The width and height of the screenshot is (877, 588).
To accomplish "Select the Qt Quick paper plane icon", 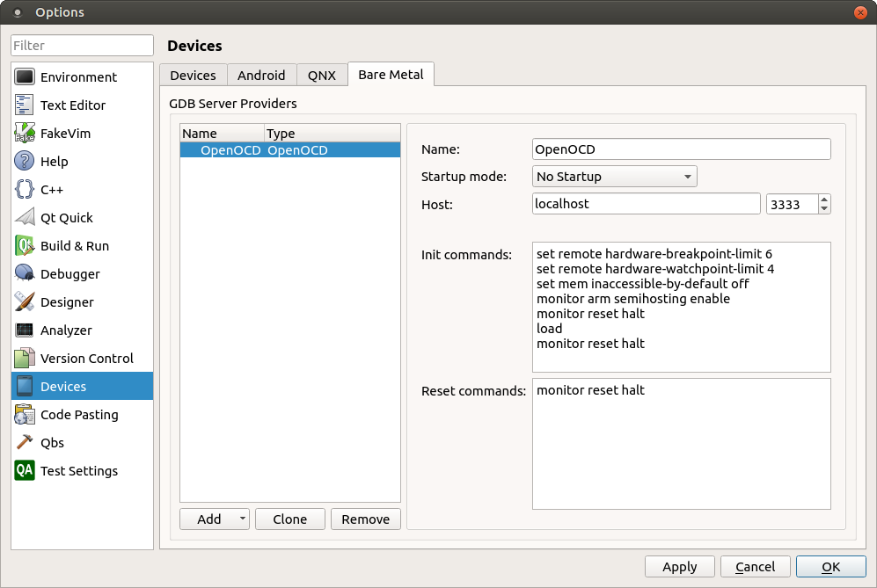I will pos(25,218).
